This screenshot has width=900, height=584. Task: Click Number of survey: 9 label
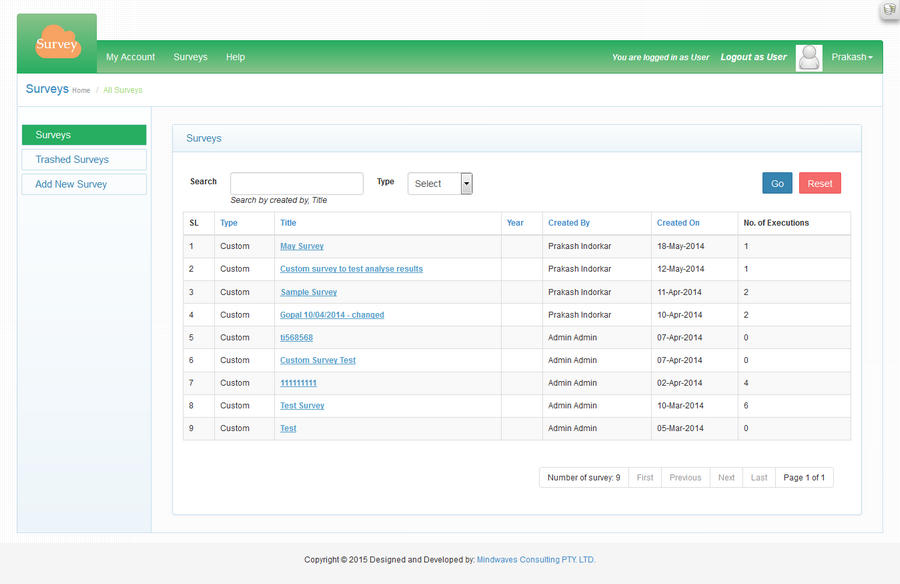(584, 478)
